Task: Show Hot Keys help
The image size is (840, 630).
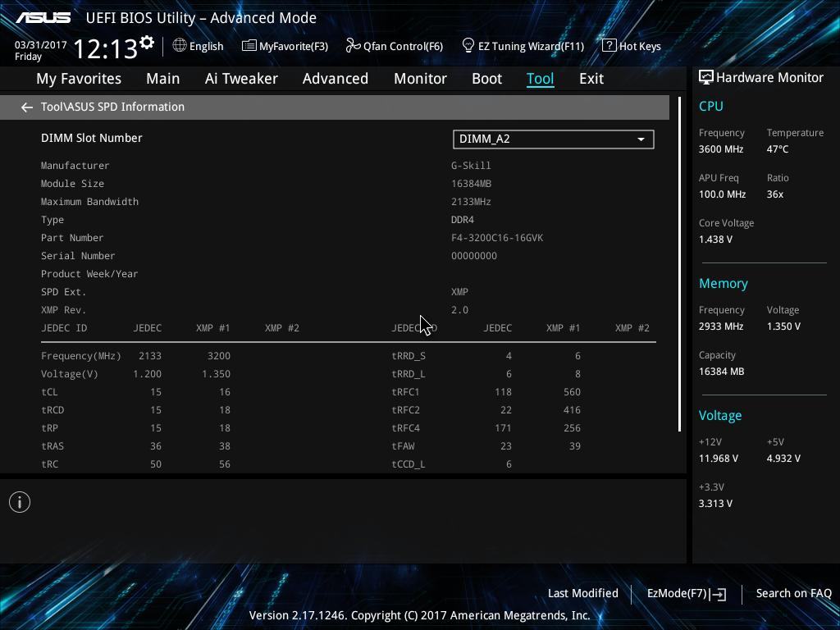Action: pyautogui.click(x=632, y=46)
